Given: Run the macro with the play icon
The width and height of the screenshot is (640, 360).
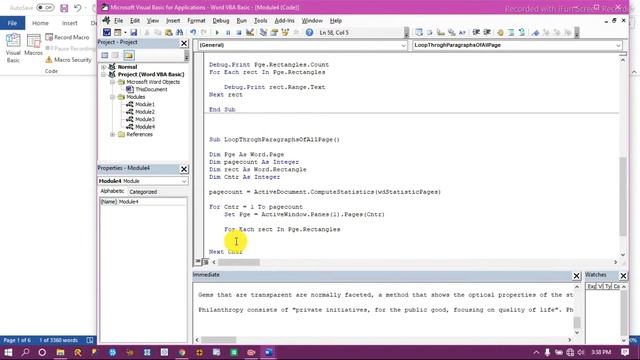Looking at the screenshot, I should point(217,32).
